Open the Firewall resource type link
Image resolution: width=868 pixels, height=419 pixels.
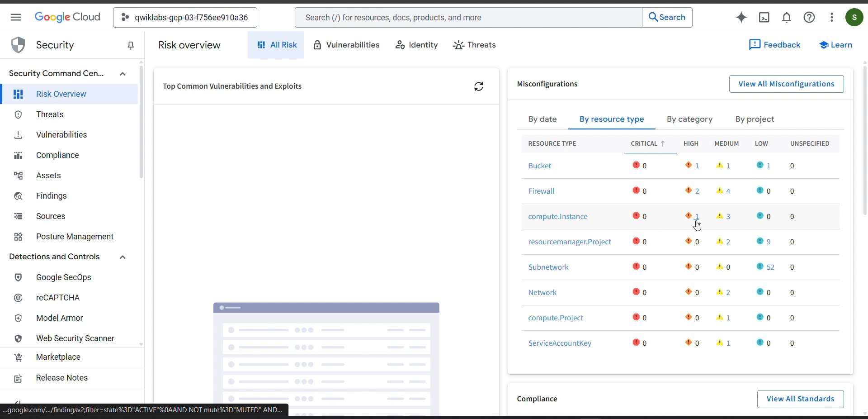(x=541, y=191)
